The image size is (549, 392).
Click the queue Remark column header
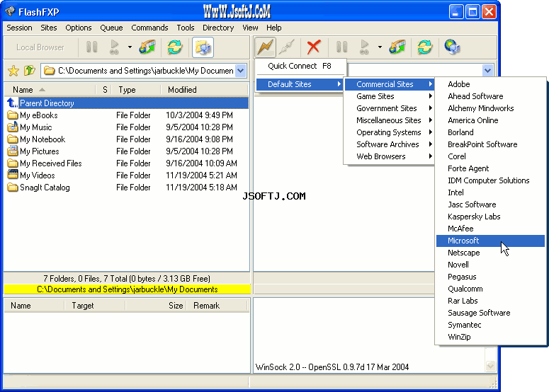click(x=217, y=305)
